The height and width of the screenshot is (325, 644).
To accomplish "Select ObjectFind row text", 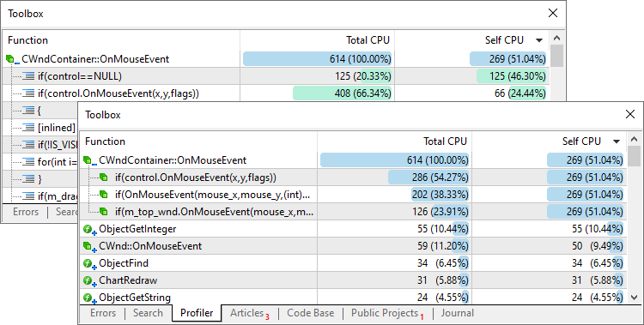I will pos(124,263).
